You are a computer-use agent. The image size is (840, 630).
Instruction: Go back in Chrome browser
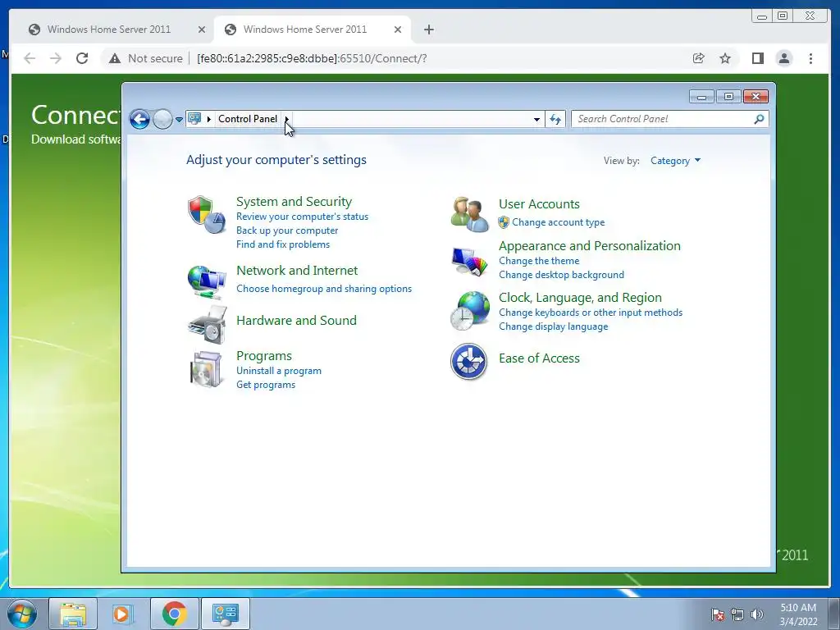click(x=30, y=58)
